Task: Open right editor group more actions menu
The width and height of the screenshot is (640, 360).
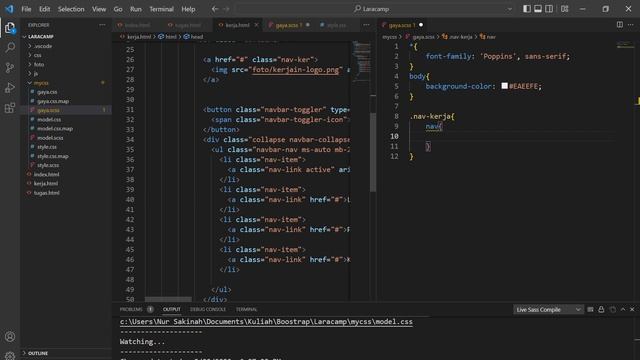Action: click(x=631, y=25)
